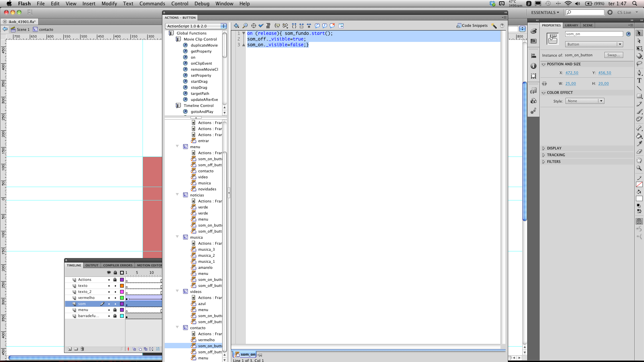Unlock the menu layer padlock

pyautogui.click(x=115, y=310)
